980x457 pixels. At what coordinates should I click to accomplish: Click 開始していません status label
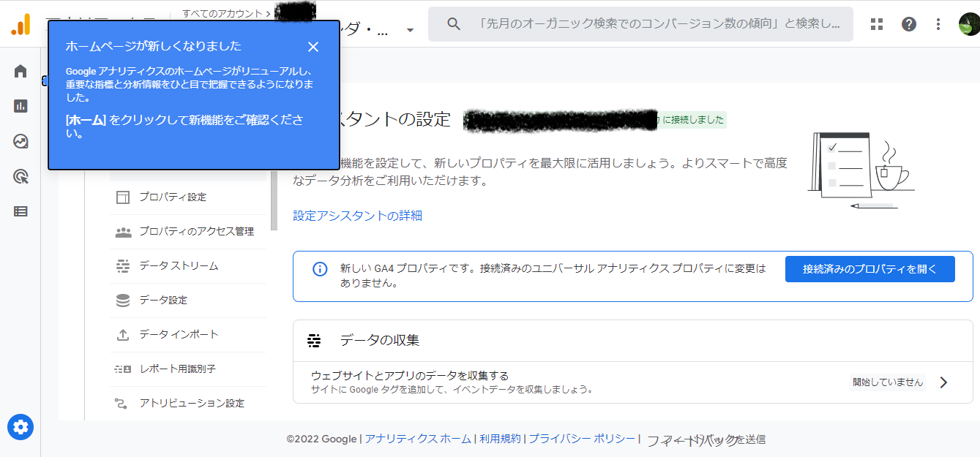888,382
